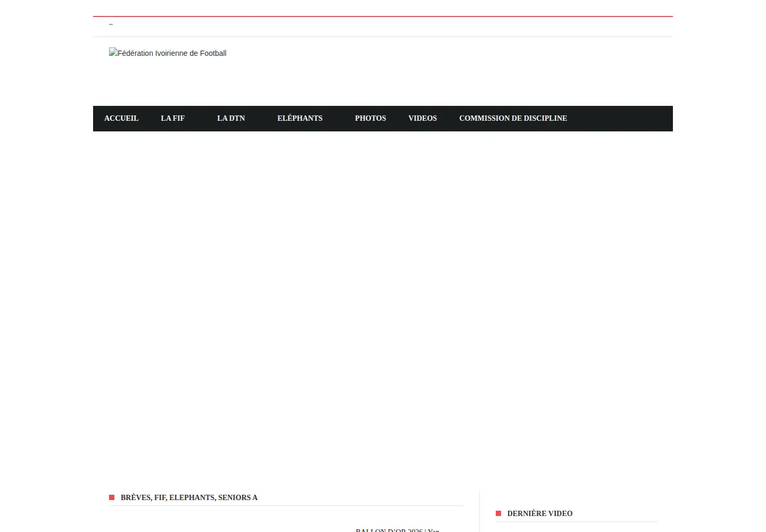Screen dimensions: 766x532
Task: Click the Fédération Ivoirienne de Football logo
Action: click(168, 53)
